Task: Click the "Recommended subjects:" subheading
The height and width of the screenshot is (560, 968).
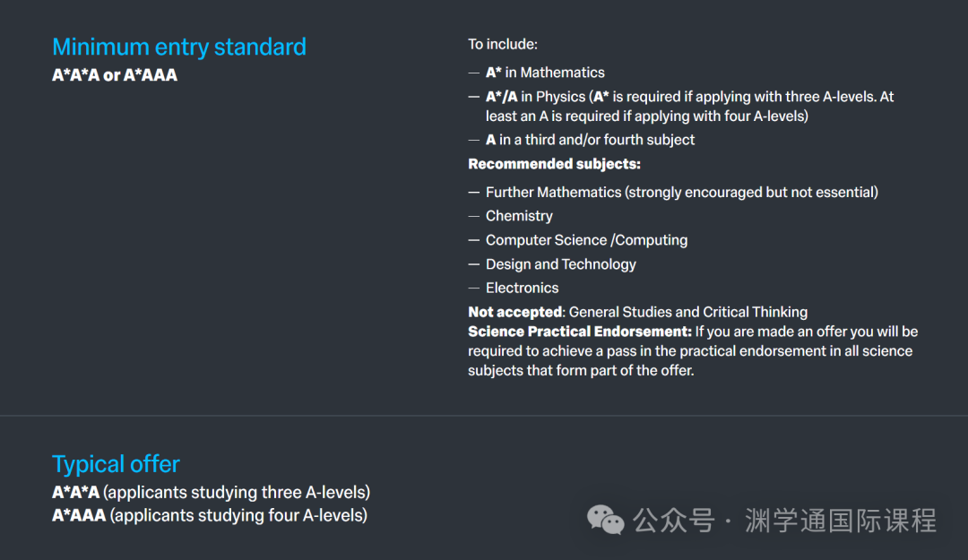Action: 554,164
